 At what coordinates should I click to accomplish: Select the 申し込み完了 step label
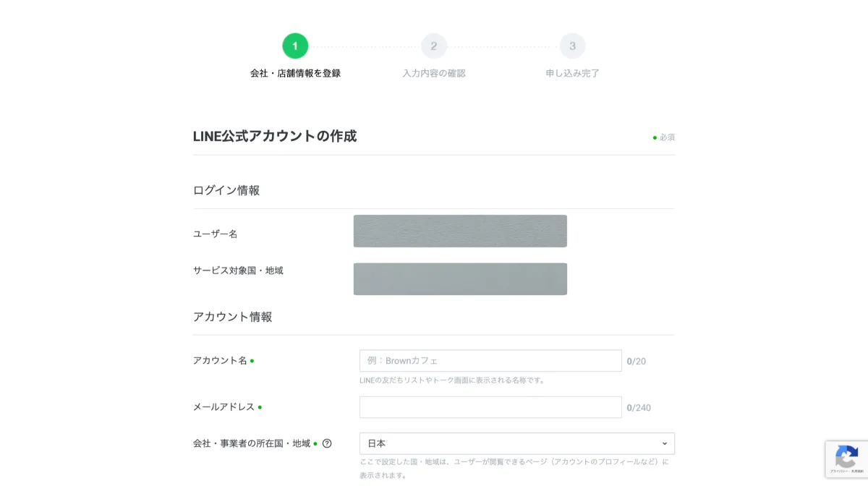click(x=572, y=73)
